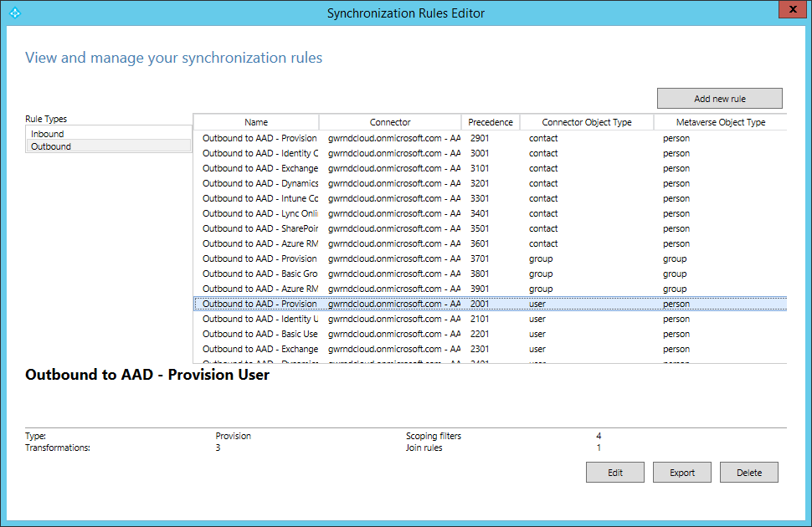Viewport: 812px width, 527px height.
Task: Delete the selected synchronization rule
Action: 749,473
